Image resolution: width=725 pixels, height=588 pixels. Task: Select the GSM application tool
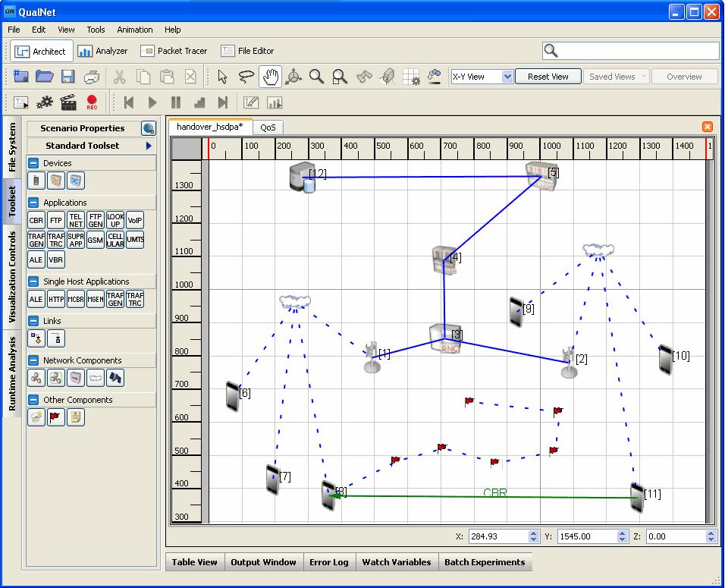[96, 240]
